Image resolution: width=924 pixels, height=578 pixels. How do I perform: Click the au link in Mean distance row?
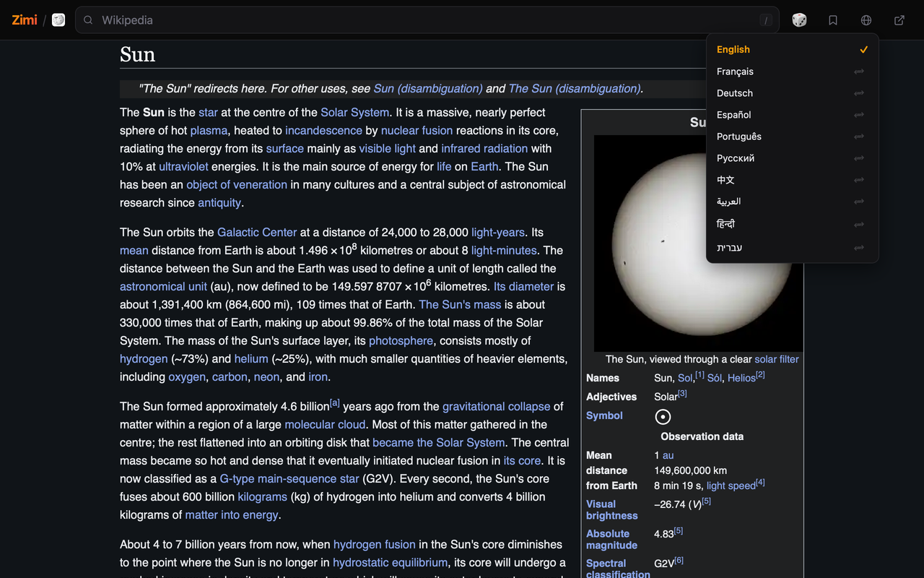668,455
